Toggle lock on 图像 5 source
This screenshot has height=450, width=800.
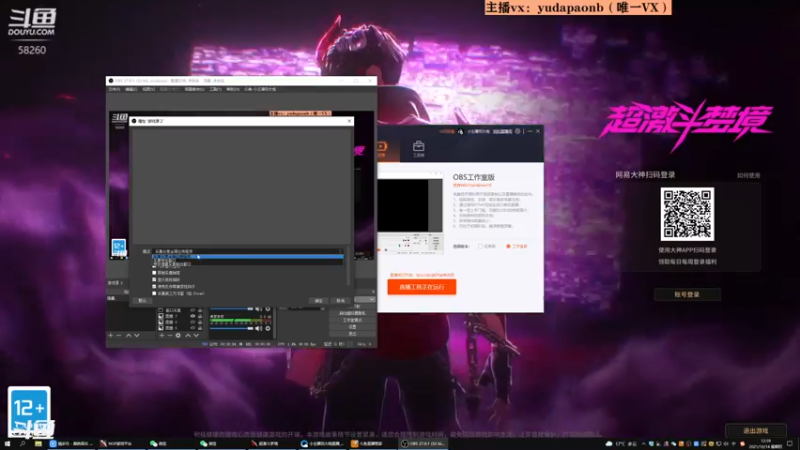200,328
